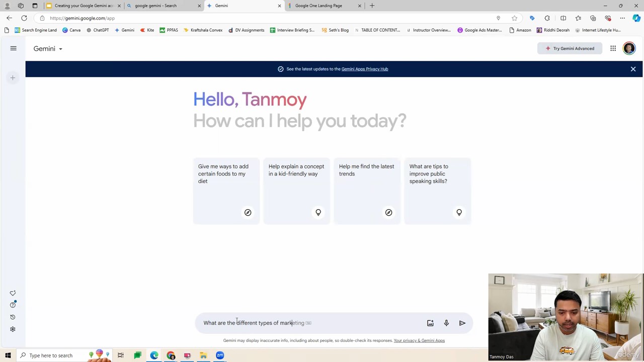
Task: Select public speaking skills tips card
Action: tap(438, 191)
